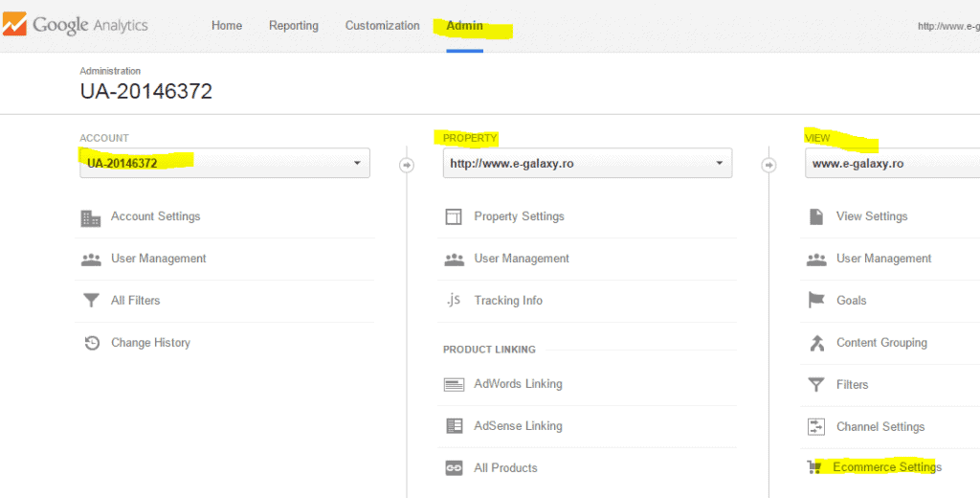Open Goals link
980x498 pixels.
pyautogui.click(x=851, y=301)
